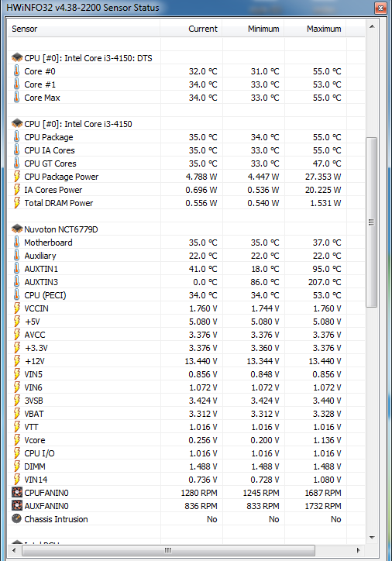Select the AUXTIN3 maximum value 207.0 °C

(x=325, y=282)
